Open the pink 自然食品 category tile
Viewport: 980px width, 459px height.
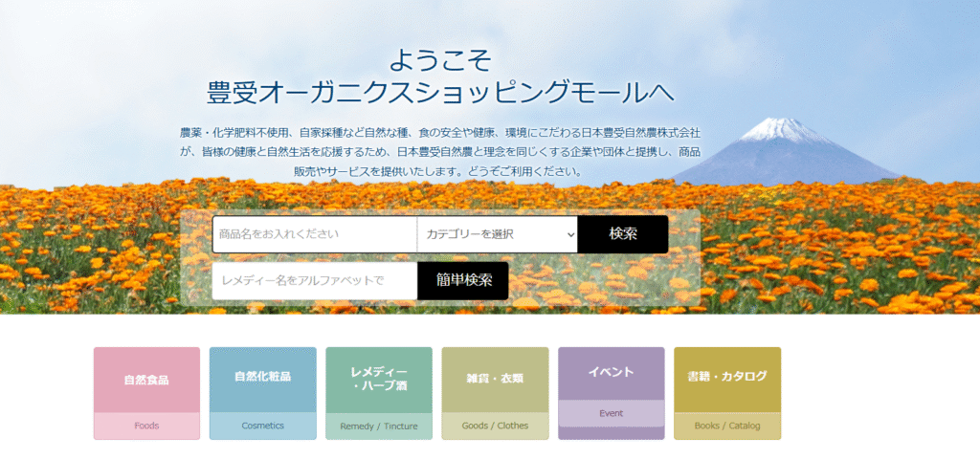[x=146, y=380]
